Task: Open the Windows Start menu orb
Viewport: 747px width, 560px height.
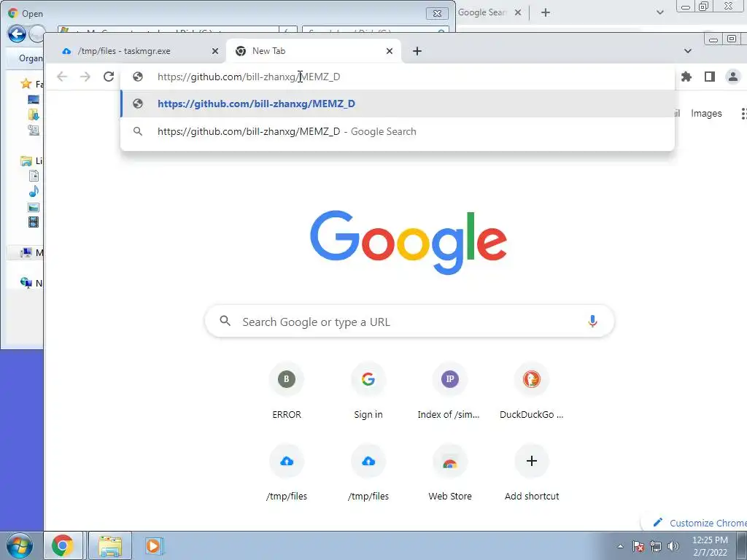Action: click(20, 545)
